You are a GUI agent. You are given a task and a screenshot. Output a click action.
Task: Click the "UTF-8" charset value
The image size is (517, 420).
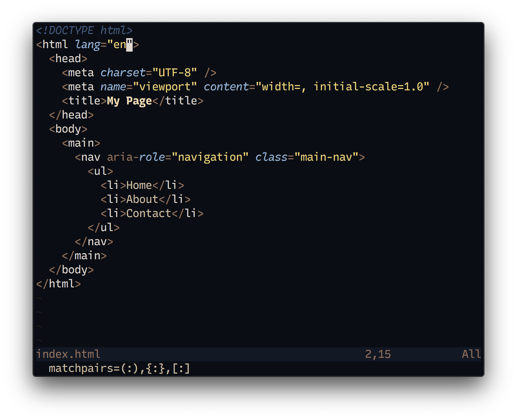click(175, 73)
